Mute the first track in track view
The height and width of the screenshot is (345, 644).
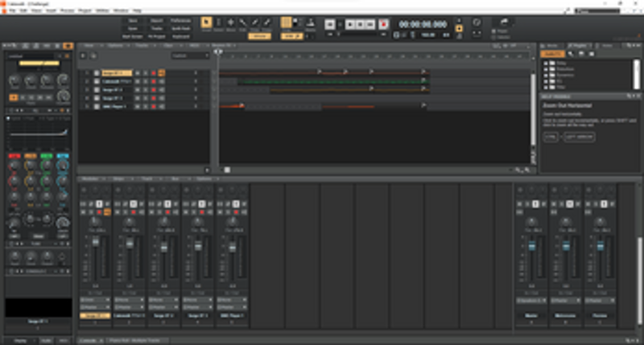coord(138,73)
